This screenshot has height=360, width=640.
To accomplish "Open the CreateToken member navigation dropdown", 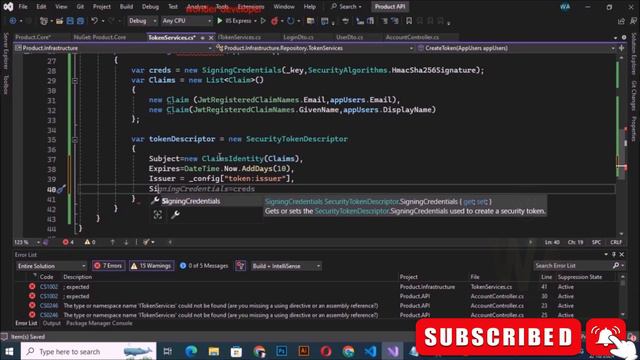I will [x=516, y=48].
